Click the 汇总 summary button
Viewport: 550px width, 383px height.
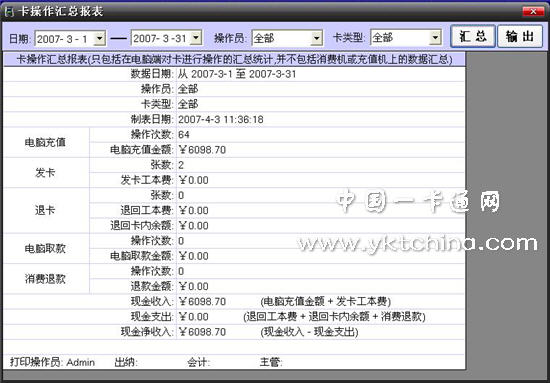click(x=473, y=36)
